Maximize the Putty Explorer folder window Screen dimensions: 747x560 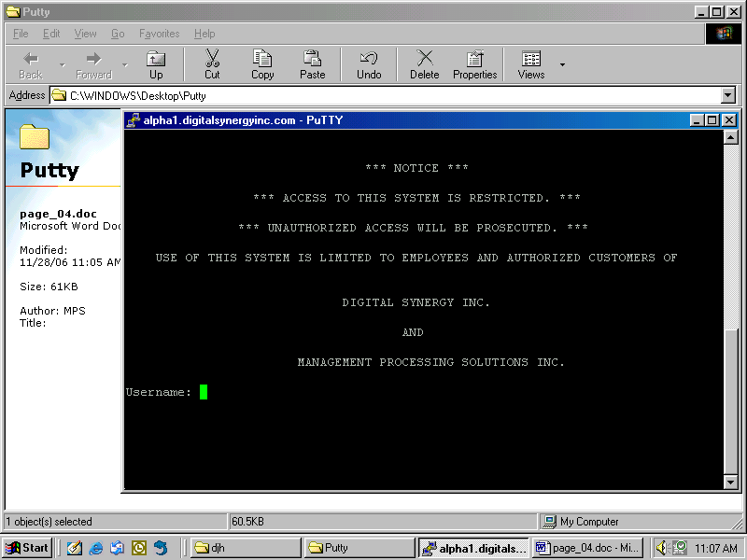pos(716,12)
